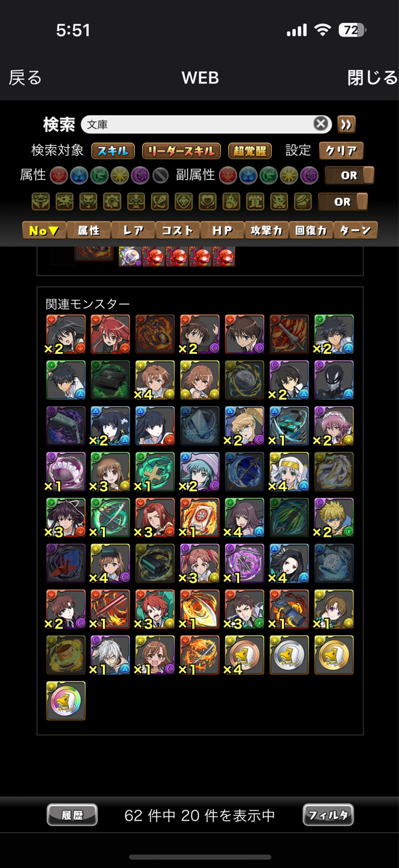Expand search with the double-arrow button
Screen dimensions: 399x868
click(346, 124)
